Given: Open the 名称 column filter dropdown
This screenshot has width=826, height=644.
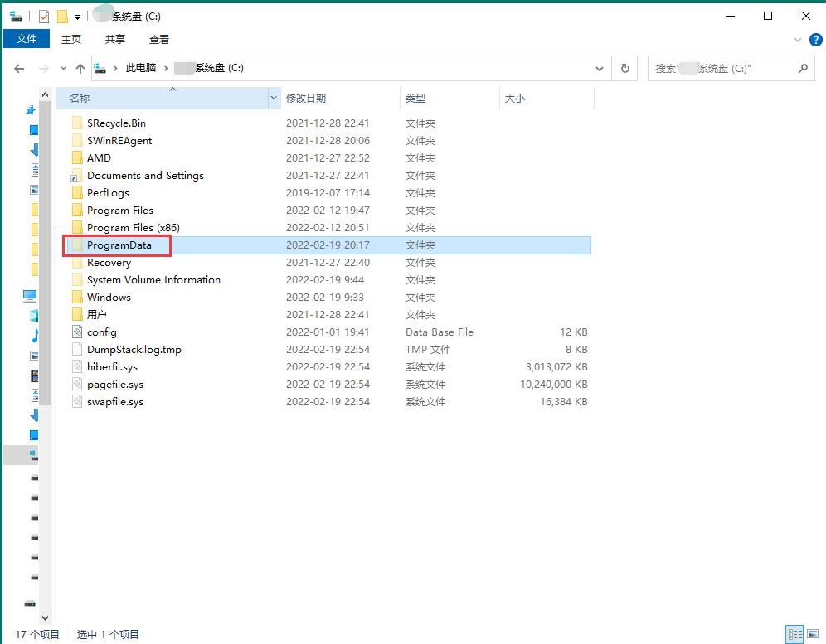Looking at the screenshot, I should 274,98.
